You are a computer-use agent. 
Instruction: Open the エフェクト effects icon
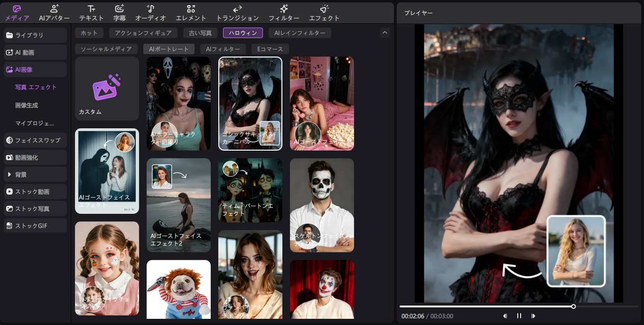tap(324, 9)
